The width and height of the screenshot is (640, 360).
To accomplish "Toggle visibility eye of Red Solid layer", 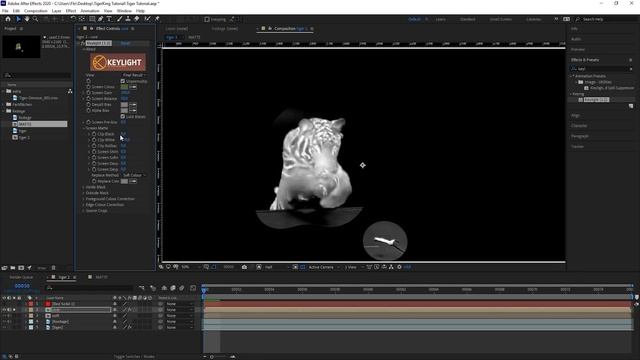I will click(x=4, y=304).
